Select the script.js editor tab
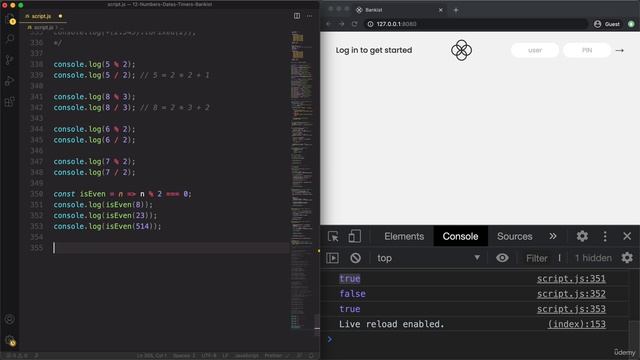Viewport: 640px width, 360px height. click(43, 16)
